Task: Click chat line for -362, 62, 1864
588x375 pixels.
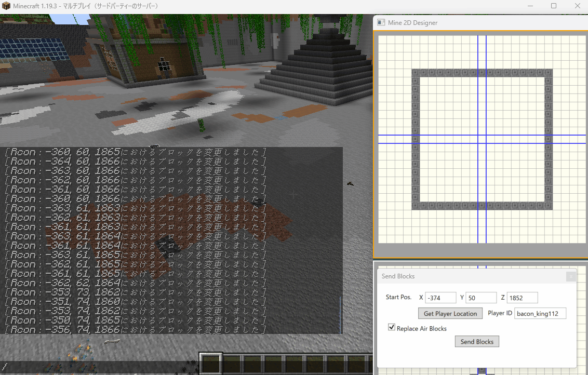Action: coord(135,283)
